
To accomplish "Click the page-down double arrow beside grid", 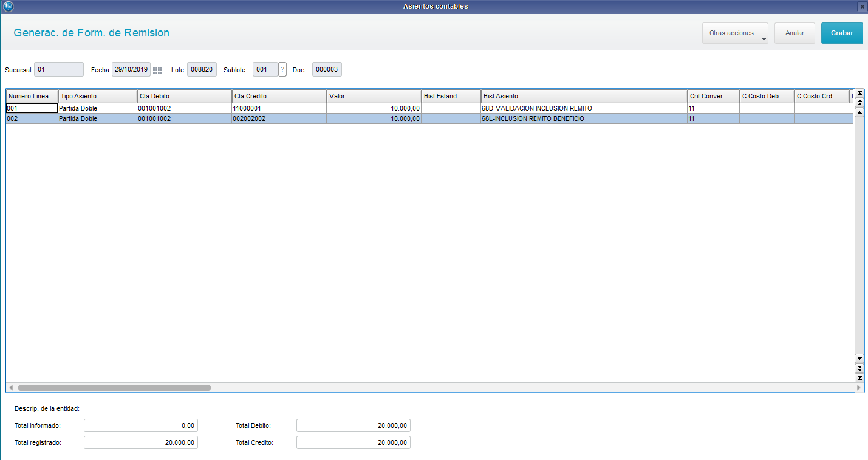I will (x=859, y=368).
